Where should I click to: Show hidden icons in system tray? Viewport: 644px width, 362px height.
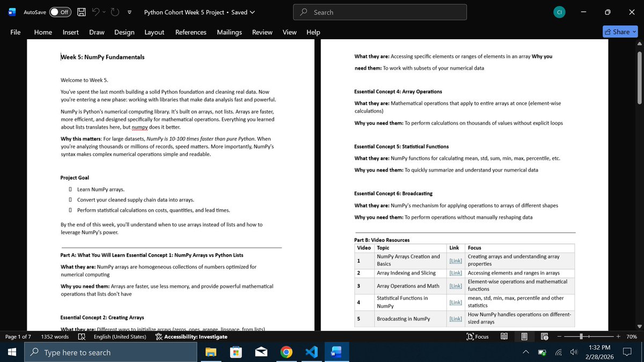click(526, 352)
